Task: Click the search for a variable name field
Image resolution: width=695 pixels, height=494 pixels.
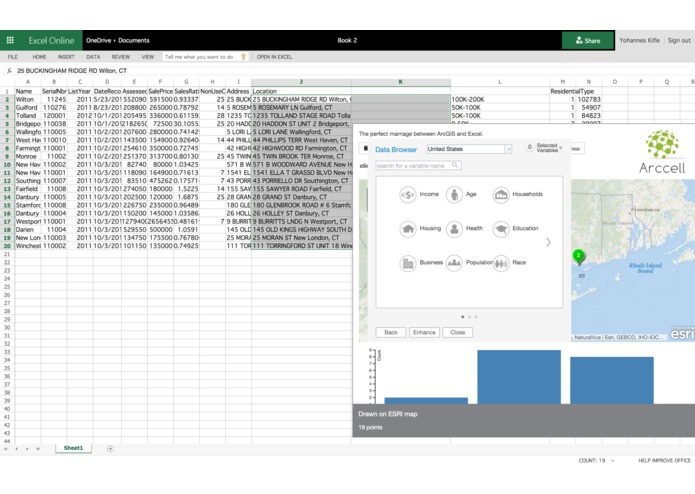Action: (418, 165)
